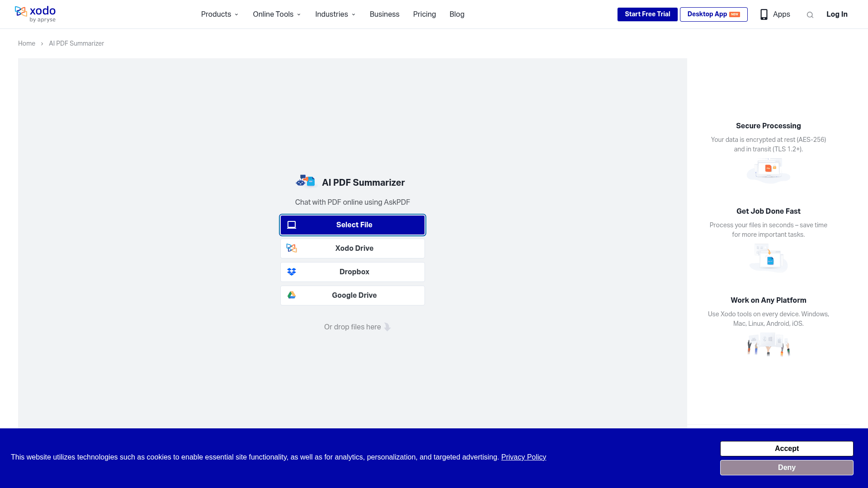
Task: Click the Work on Any Platform illustration
Action: [769, 345]
